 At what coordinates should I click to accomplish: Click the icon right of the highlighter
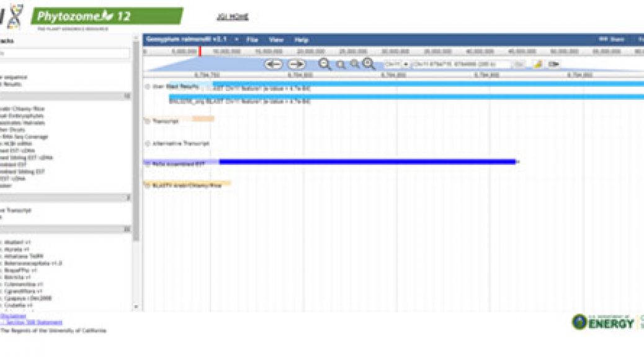point(553,64)
